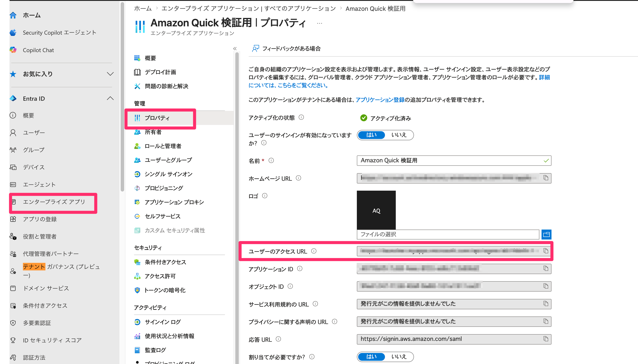
Task: Show info tooltip for 応答 URL
Action: [278, 339]
